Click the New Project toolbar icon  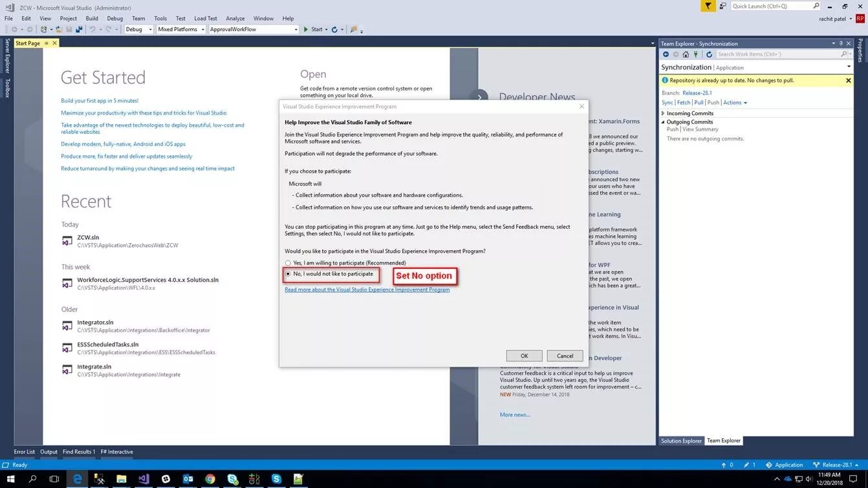pos(43,29)
